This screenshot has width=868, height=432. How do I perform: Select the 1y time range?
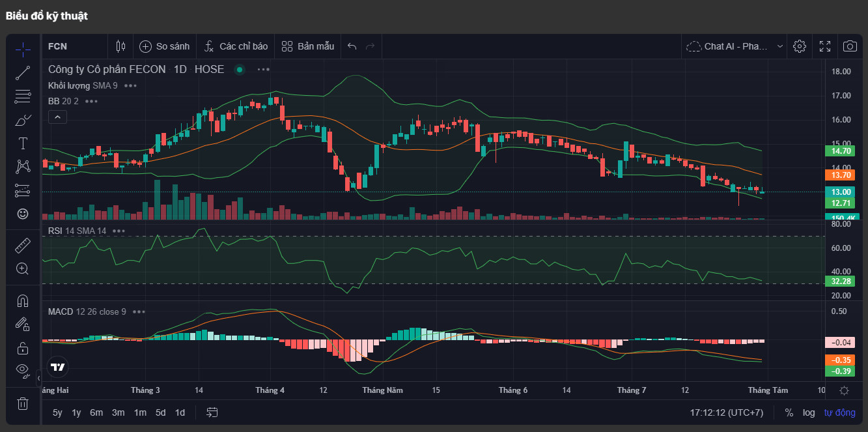click(77, 412)
